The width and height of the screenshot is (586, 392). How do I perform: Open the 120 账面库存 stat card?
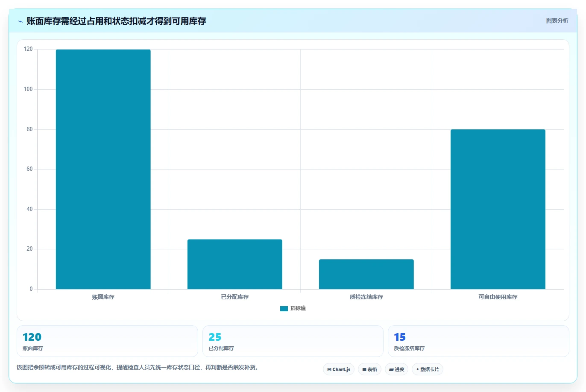pyautogui.click(x=107, y=341)
